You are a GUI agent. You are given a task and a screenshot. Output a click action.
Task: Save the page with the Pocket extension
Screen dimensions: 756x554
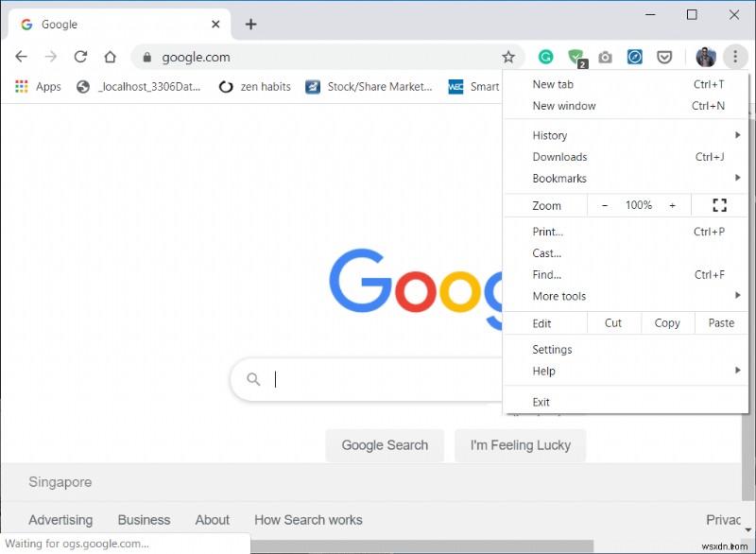(x=664, y=57)
